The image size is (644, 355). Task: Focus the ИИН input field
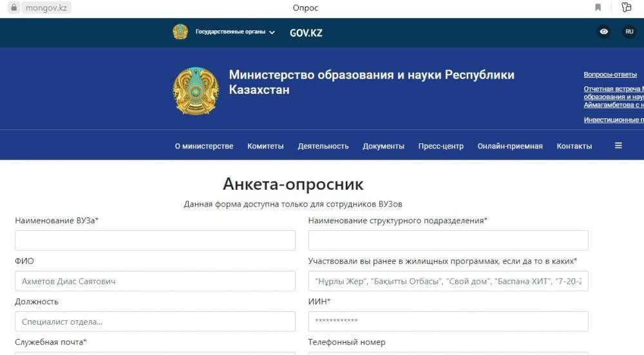(448, 321)
